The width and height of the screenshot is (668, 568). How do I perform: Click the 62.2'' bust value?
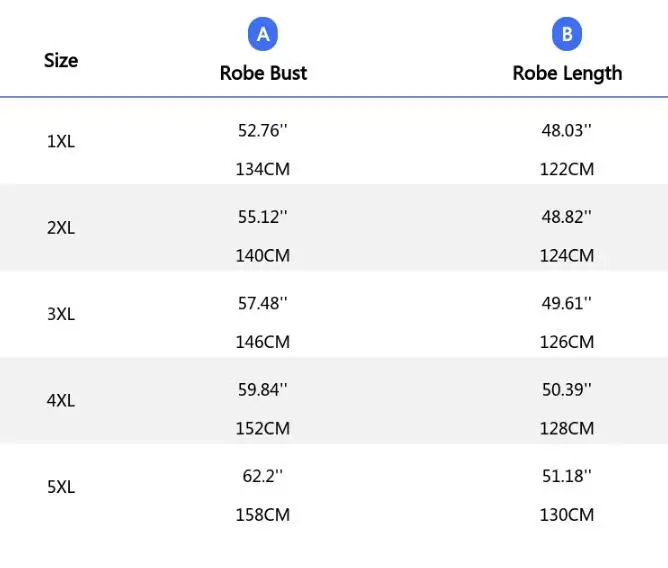click(x=263, y=476)
